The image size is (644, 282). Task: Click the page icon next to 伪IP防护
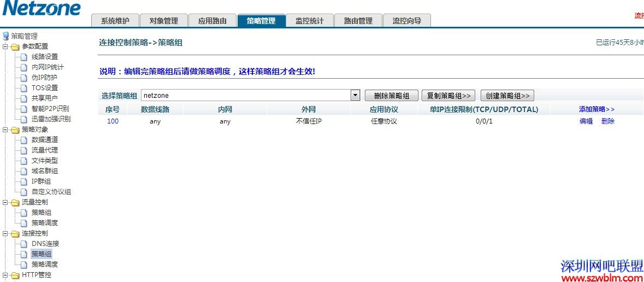click(x=23, y=78)
